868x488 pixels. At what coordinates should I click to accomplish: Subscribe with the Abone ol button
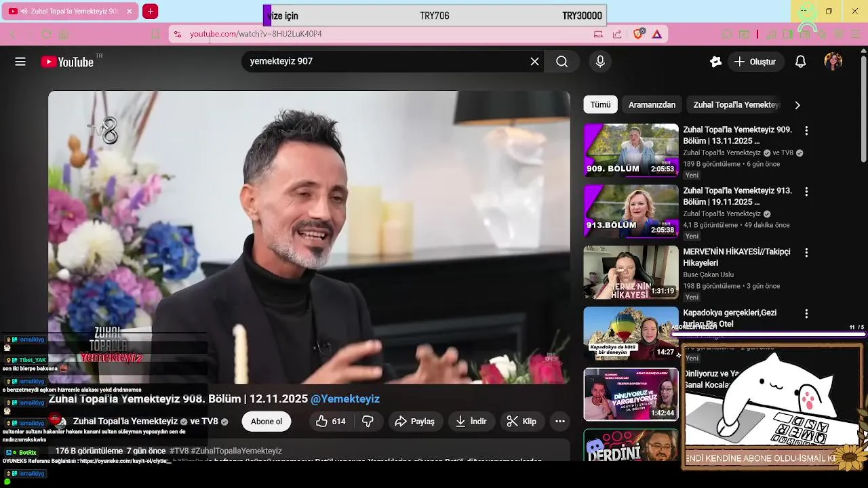(267, 422)
